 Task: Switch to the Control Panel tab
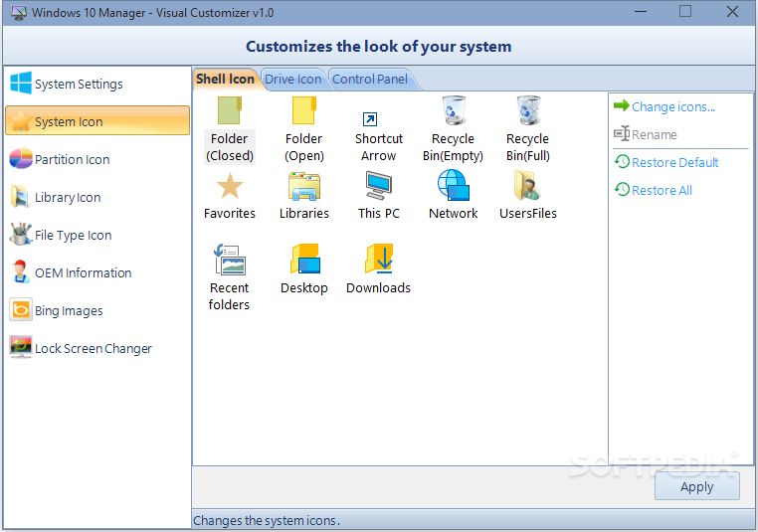(370, 80)
